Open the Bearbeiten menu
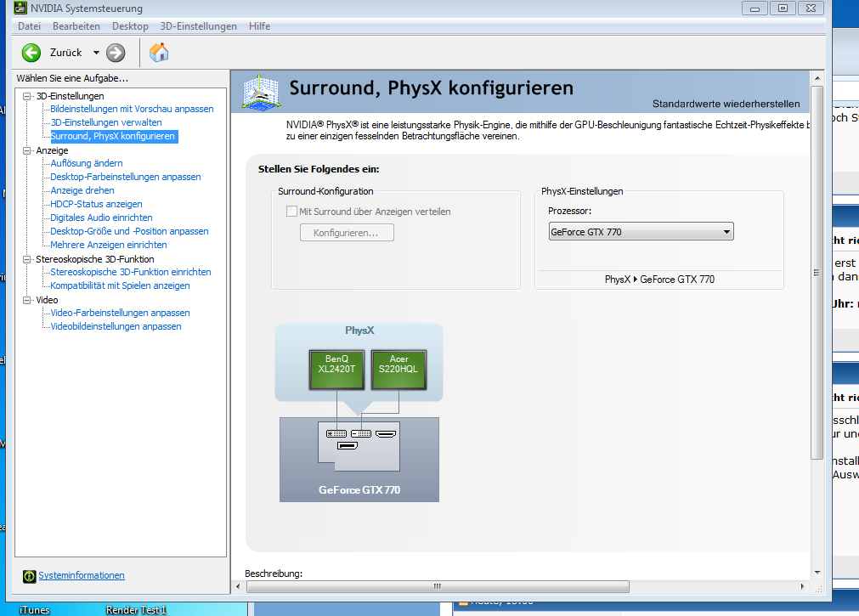 (x=76, y=26)
